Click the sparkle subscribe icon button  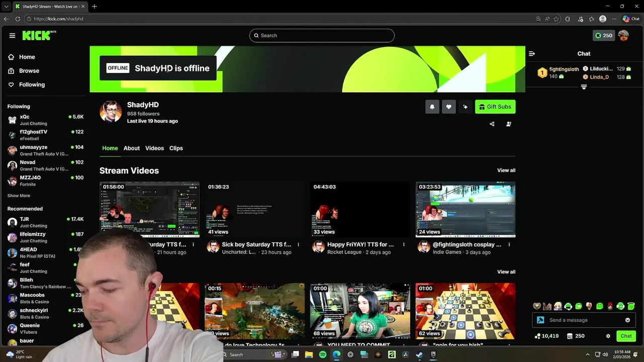(x=465, y=107)
